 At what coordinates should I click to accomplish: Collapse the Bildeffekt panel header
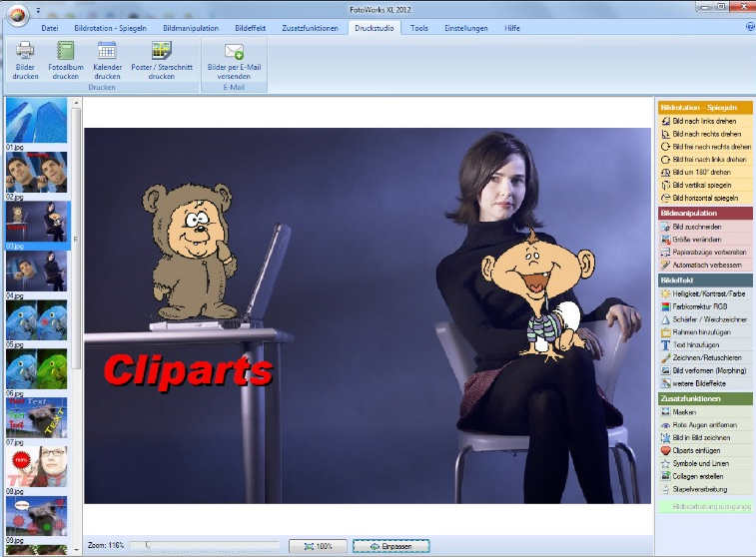[x=705, y=279]
